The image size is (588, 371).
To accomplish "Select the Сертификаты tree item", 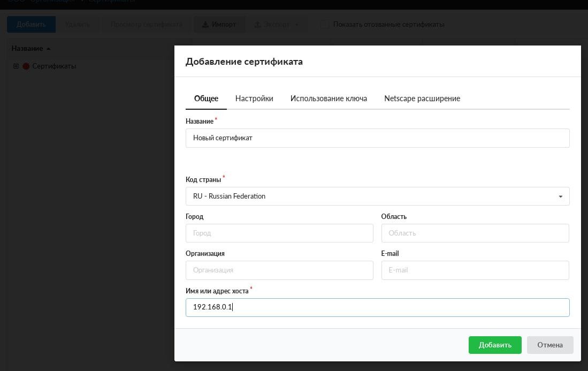I will click(54, 66).
